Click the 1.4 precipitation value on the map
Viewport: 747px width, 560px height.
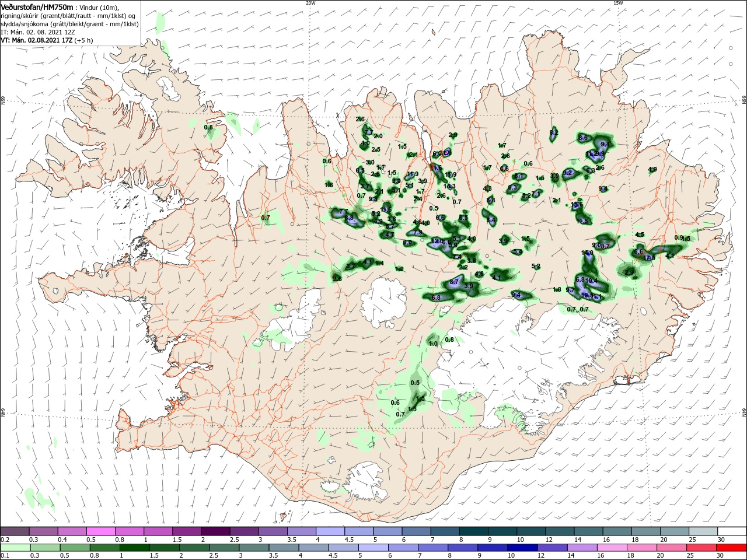tap(379, 263)
